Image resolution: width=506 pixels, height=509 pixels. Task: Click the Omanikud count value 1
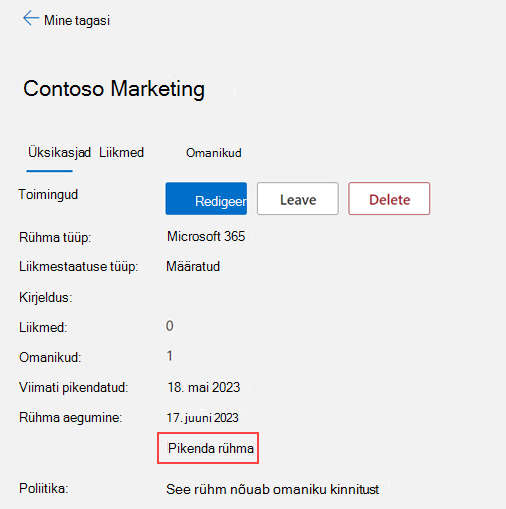click(x=170, y=356)
